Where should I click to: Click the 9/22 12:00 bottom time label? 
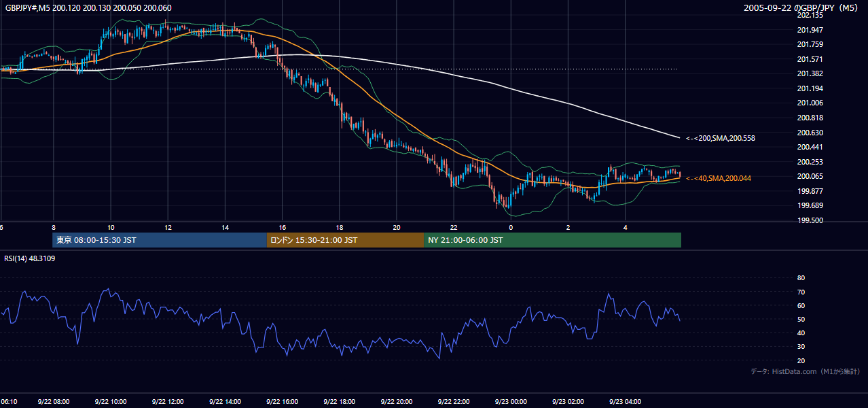(x=168, y=402)
